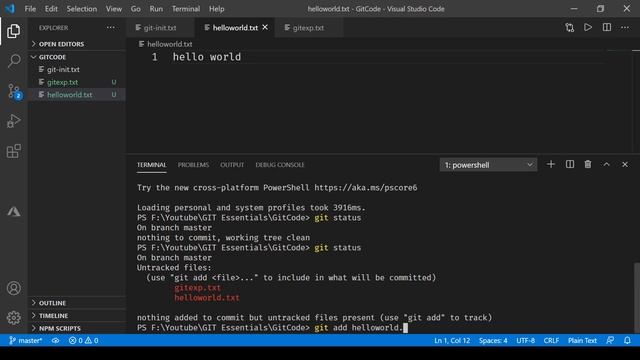The image size is (640, 360).
Task: Open the Azure view in activity bar
Action: 13,211
